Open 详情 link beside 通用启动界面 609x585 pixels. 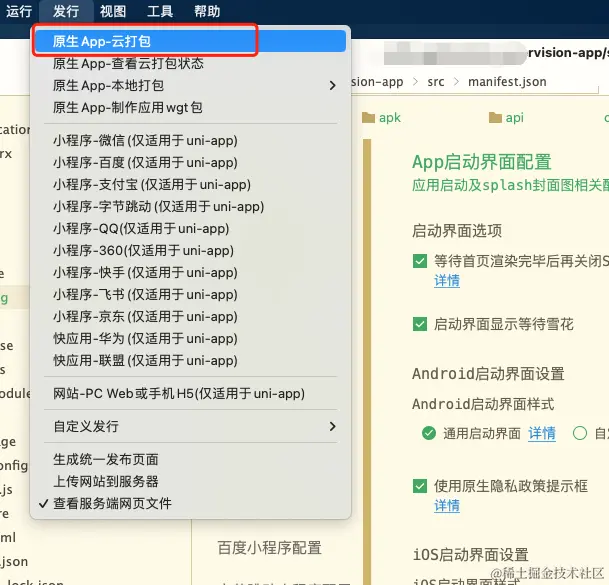tap(542, 433)
